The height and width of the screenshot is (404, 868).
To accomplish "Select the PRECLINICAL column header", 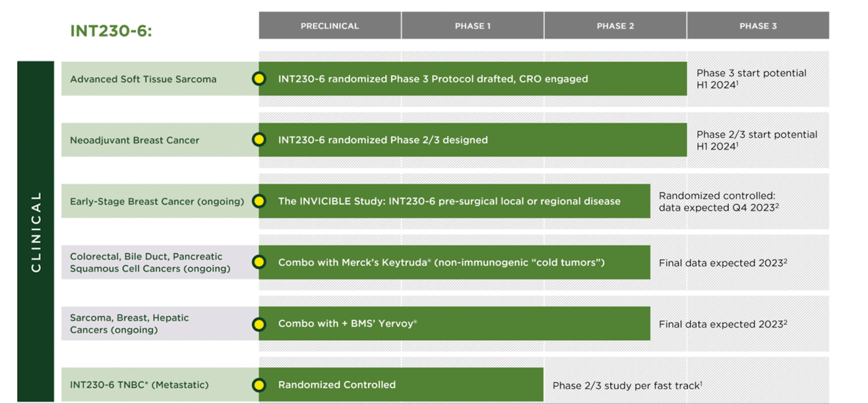I will [330, 25].
